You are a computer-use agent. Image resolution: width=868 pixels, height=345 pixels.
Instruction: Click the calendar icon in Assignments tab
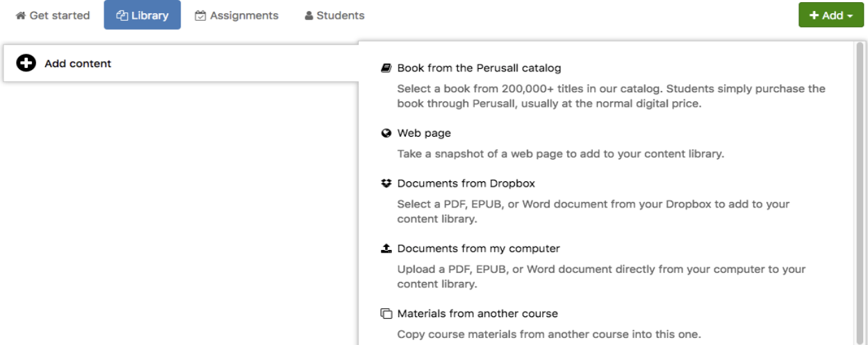click(x=200, y=15)
